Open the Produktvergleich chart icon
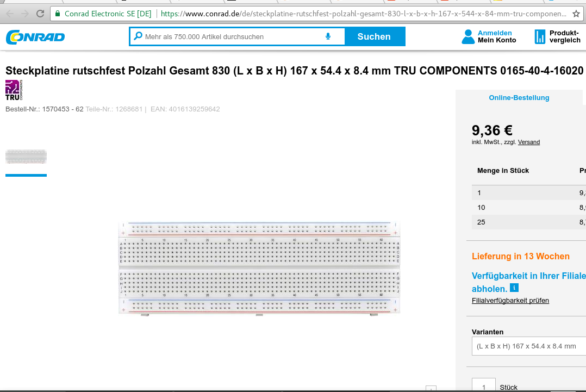586x392 pixels. [540, 36]
